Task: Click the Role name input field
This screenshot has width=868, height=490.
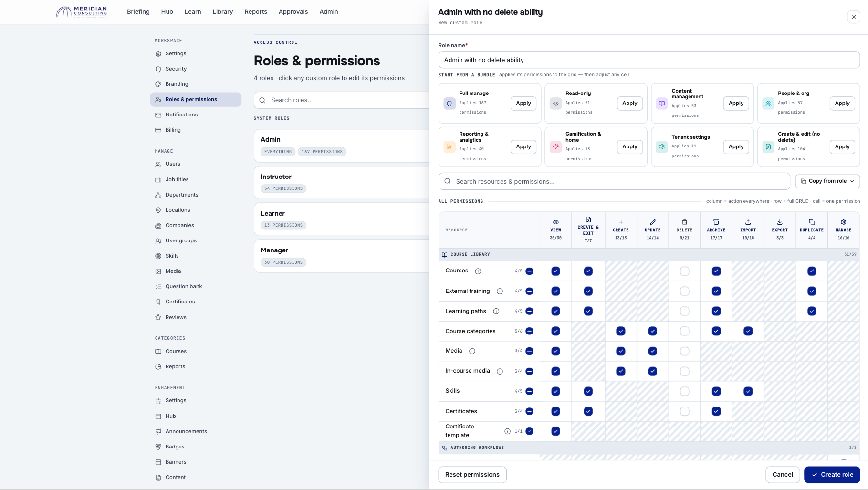Action: pyautogui.click(x=649, y=60)
